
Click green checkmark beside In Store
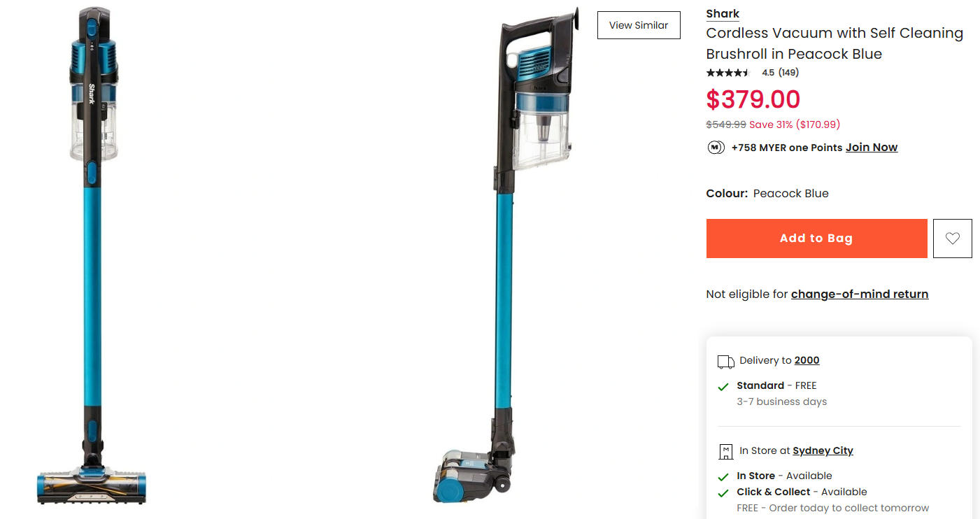(x=723, y=477)
